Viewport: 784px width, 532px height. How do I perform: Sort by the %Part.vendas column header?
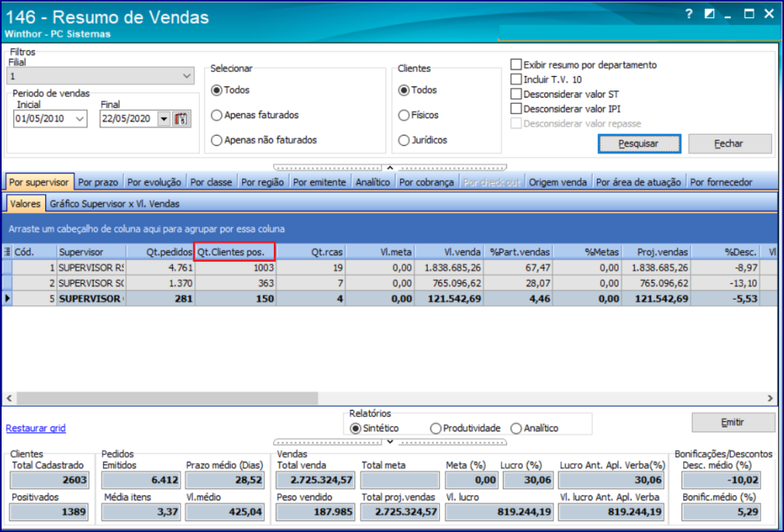518,252
